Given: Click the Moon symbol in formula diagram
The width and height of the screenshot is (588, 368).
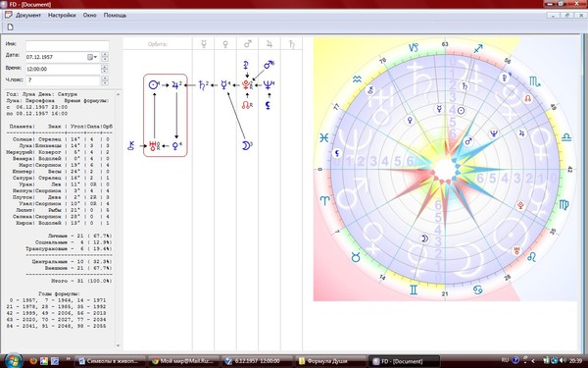Looking at the screenshot, I should coord(246,145).
